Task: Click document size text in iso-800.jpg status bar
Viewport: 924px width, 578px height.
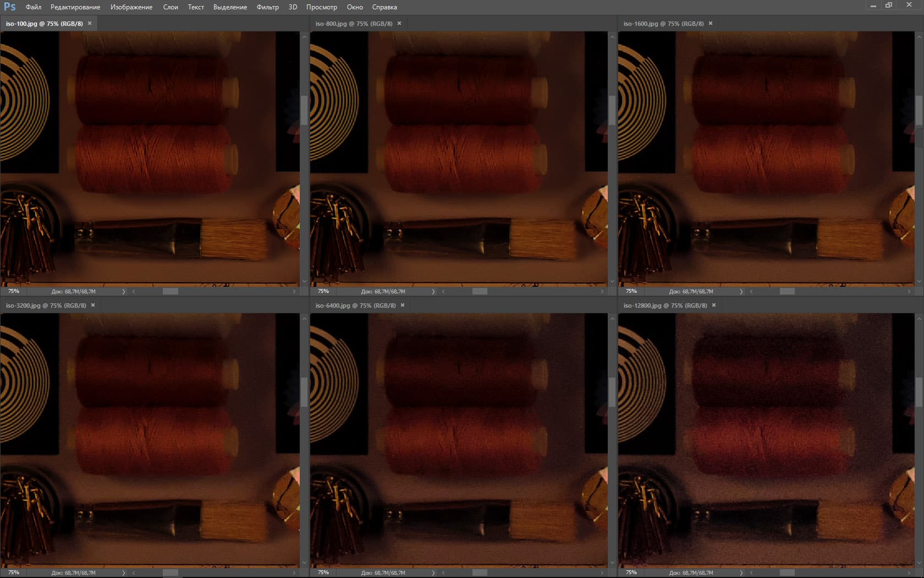Action: click(x=383, y=291)
